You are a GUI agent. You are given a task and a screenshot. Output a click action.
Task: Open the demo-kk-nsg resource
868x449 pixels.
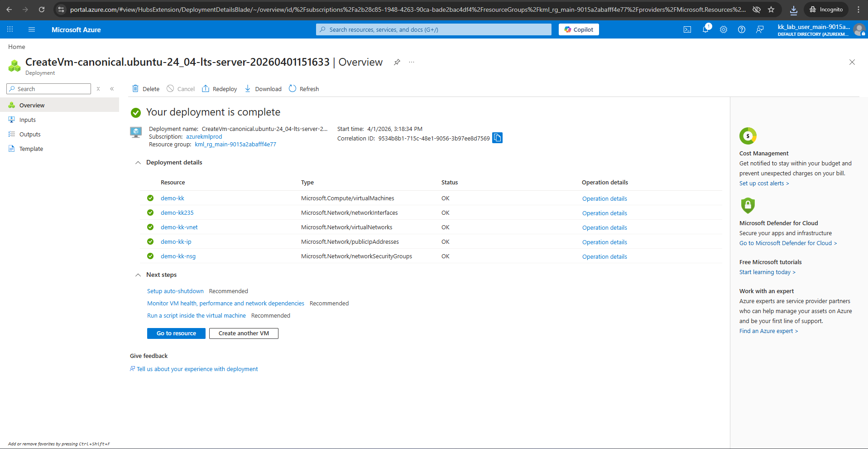178,256
